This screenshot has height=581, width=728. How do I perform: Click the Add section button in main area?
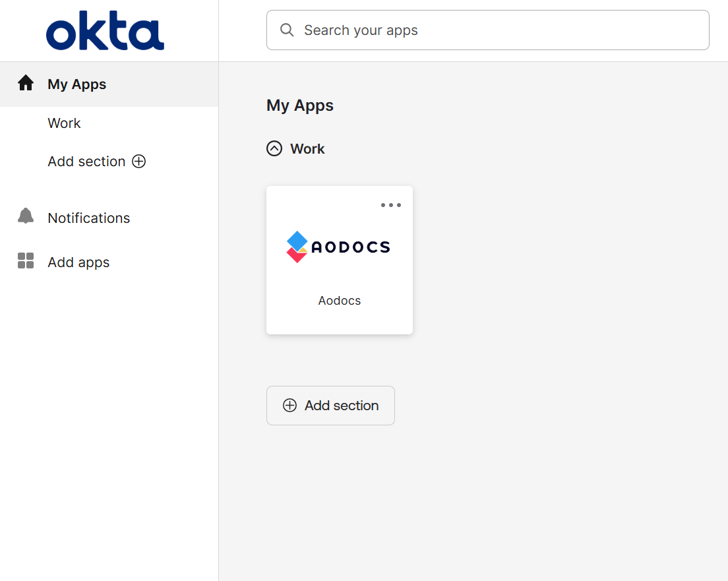click(330, 406)
